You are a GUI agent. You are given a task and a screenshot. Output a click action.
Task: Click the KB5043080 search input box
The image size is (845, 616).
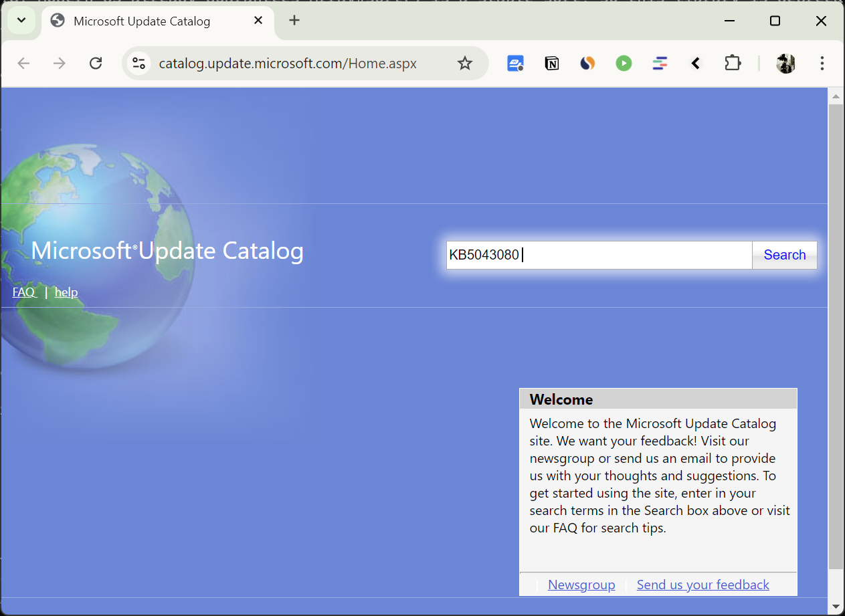[599, 255]
